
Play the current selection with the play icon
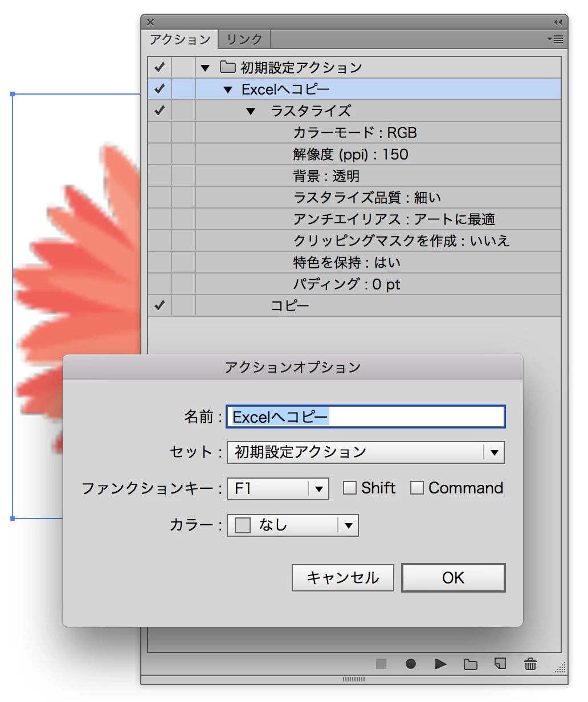point(440,664)
